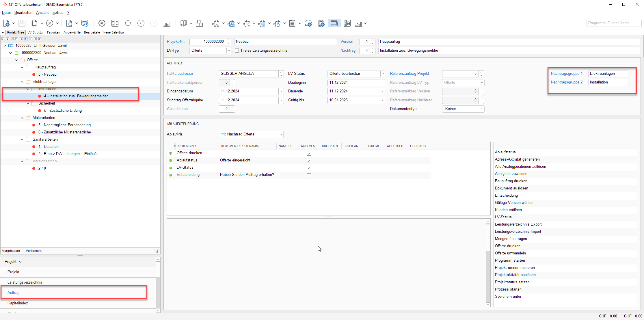Screen dimensions: 644x320
Task: Click the stacked boxes icon
Action: (199, 23)
